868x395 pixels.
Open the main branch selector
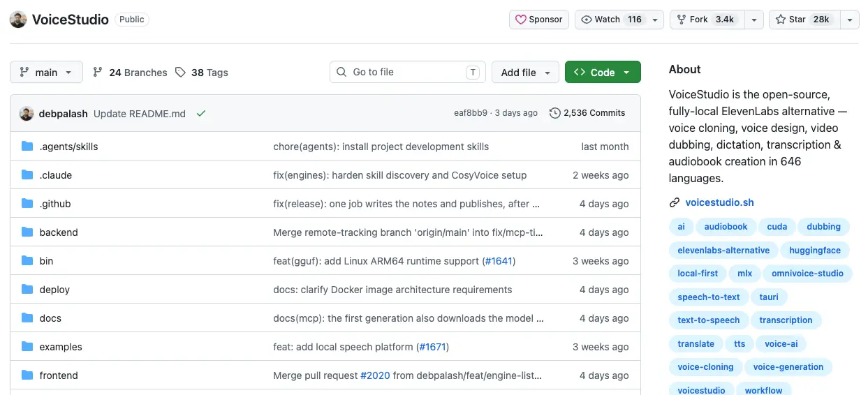46,72
